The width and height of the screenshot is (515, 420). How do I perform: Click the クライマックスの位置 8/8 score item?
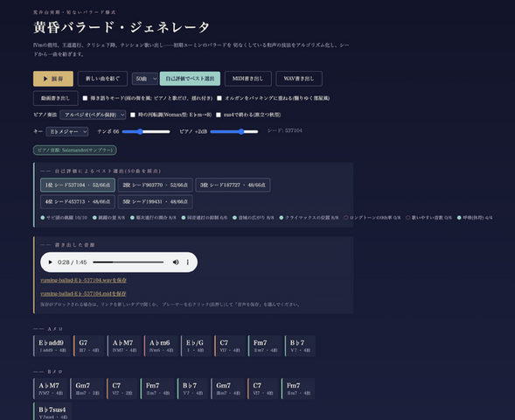coord(309,218)
